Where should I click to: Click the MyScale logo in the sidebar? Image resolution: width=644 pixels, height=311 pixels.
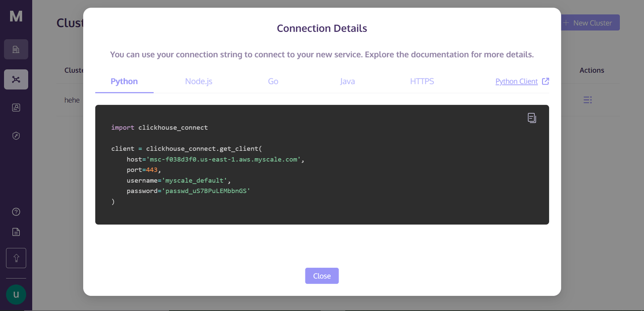16,17
